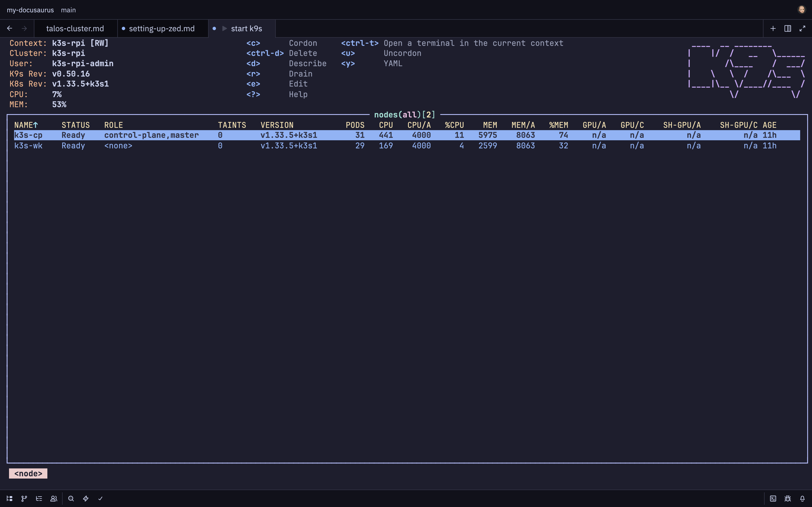Switch to talos-cluster.md tab
Image resolution: width=812 pixels, height=507 pixels.
tap(75, 28)
